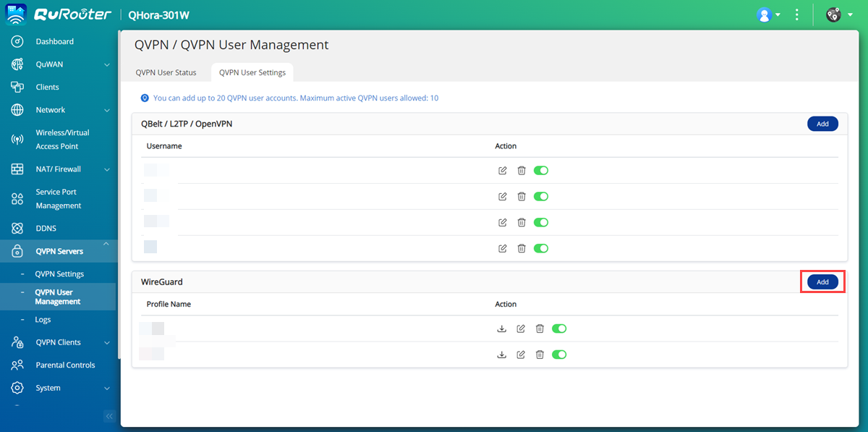This screenshot has height=432, width=868.
Task: Click the QuWAN sidebar icon
Action: 18,64
